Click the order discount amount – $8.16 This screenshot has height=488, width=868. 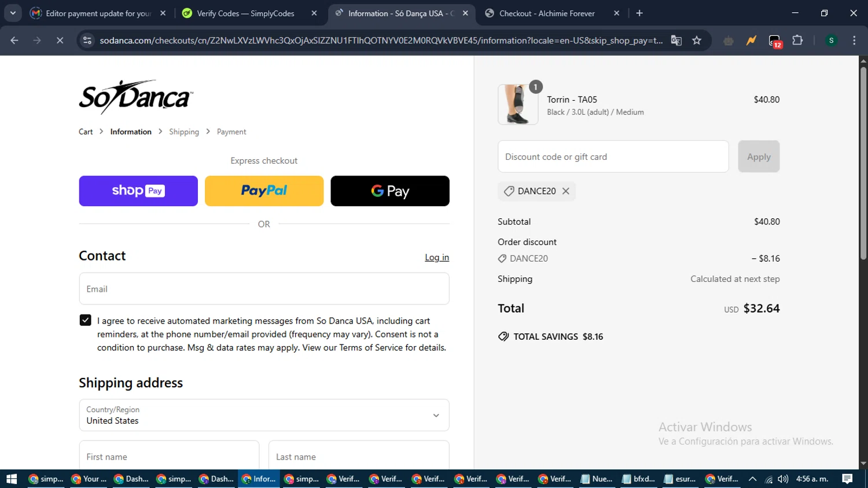pyautogui.click(x=765, y=258)
